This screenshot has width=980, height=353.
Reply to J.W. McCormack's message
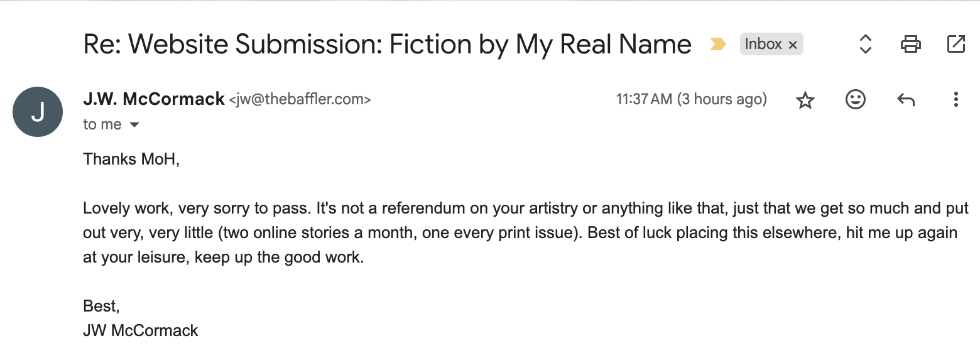905,99
